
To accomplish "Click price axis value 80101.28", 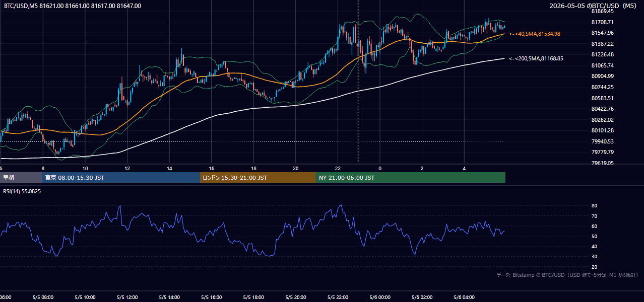I will coord(602,130).
